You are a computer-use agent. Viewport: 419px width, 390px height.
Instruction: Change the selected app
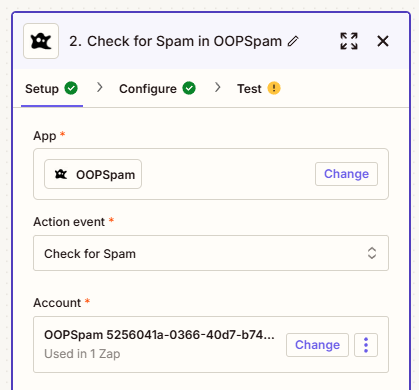[x=346, y=174]
